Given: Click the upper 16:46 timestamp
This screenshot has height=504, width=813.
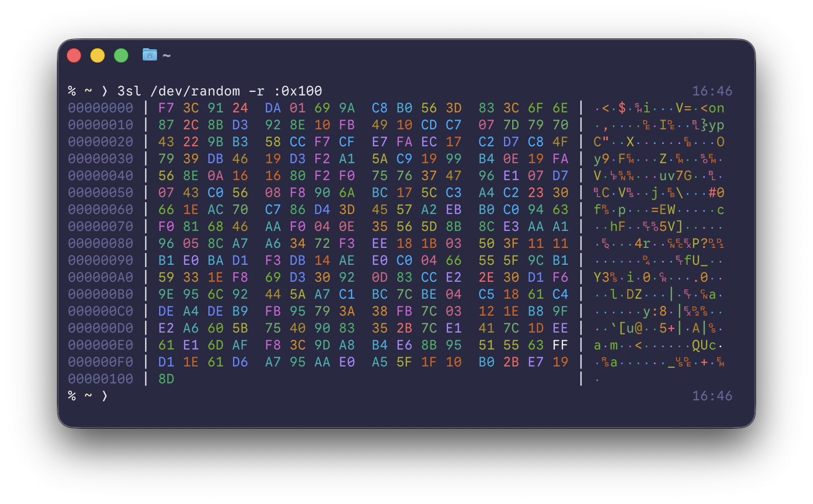Looking at the screenshot, I should (712, 91).
